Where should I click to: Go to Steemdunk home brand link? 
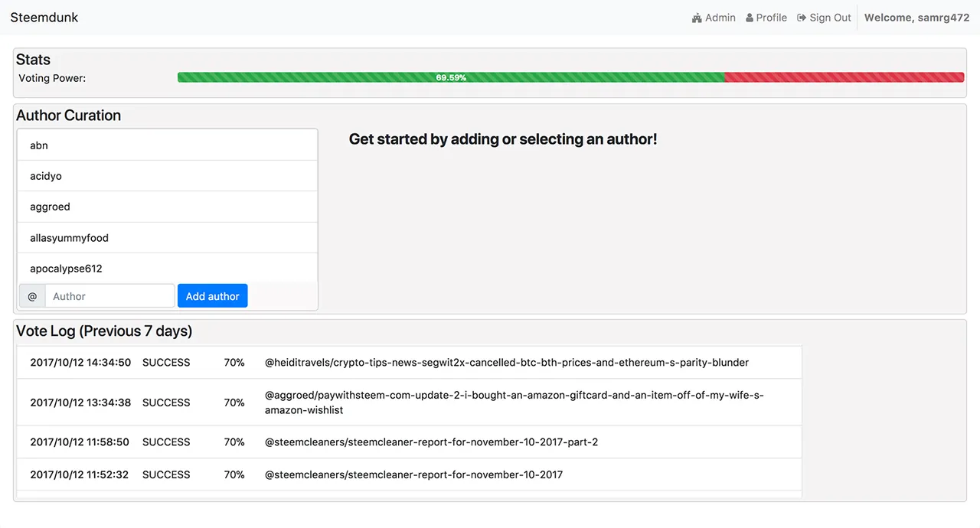pyautogui.click(x=44, y=18)
